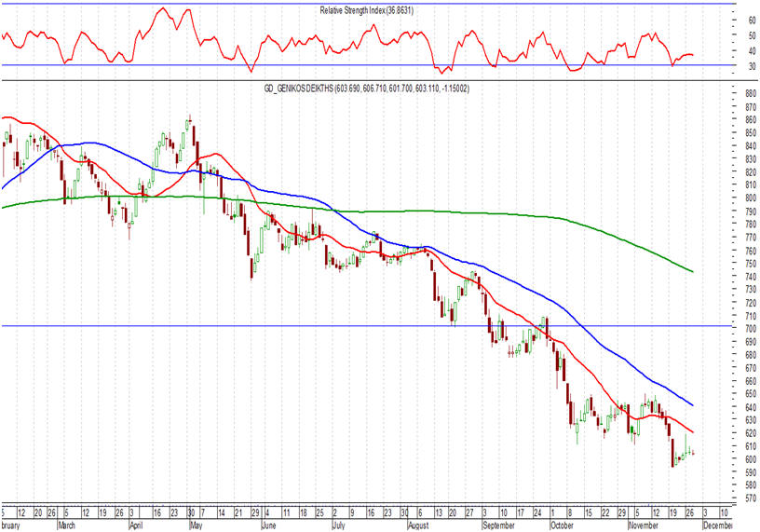Click the 680 price axis label
The height and width of the screenshot is (532, 760).
click(751, 355)
